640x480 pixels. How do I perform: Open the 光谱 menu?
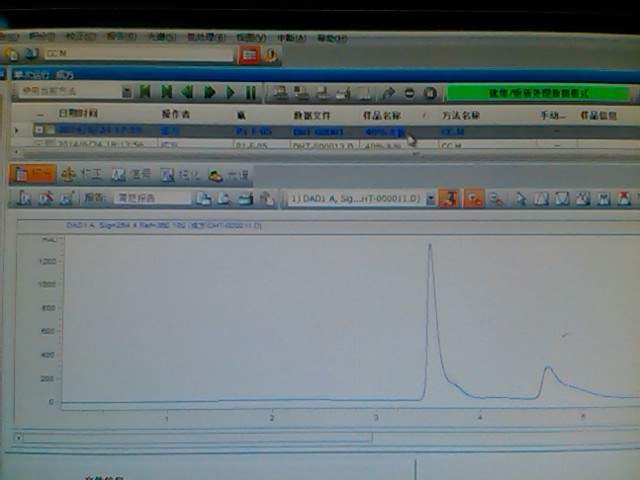162,37
